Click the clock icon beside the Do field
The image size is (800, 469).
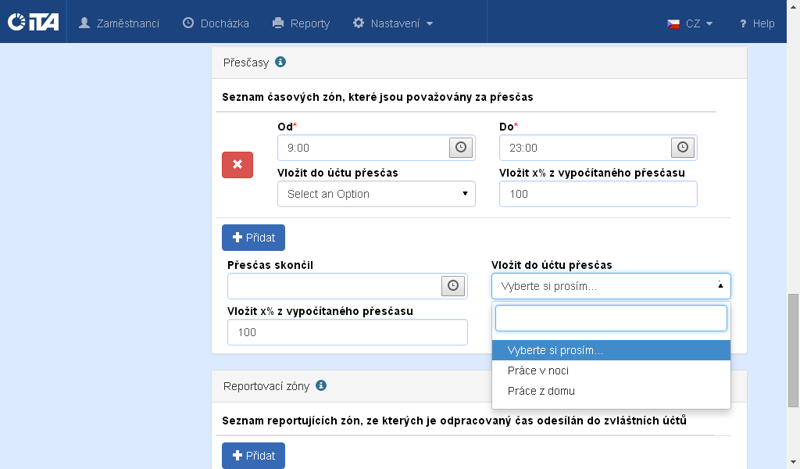(x=683, y=147)
